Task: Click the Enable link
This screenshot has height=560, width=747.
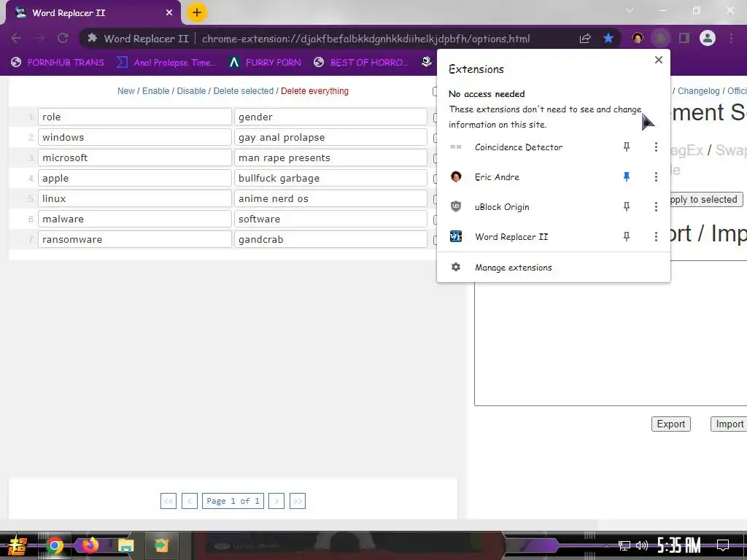Action: coord(156,91)
